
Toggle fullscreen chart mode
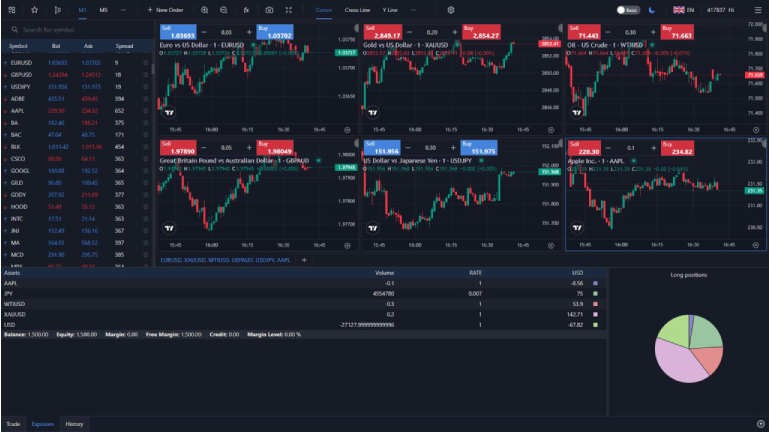(x=289, y=10)
